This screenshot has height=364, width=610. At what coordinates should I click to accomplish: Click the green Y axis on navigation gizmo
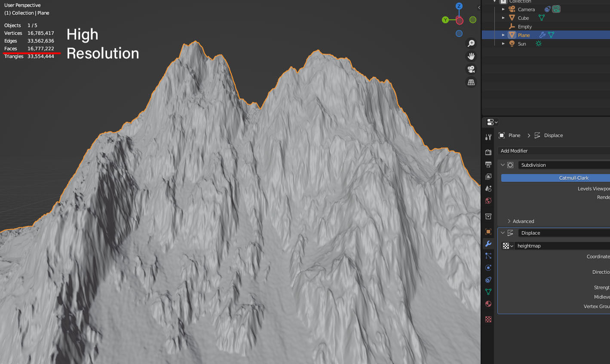click(x=445, y=20)
